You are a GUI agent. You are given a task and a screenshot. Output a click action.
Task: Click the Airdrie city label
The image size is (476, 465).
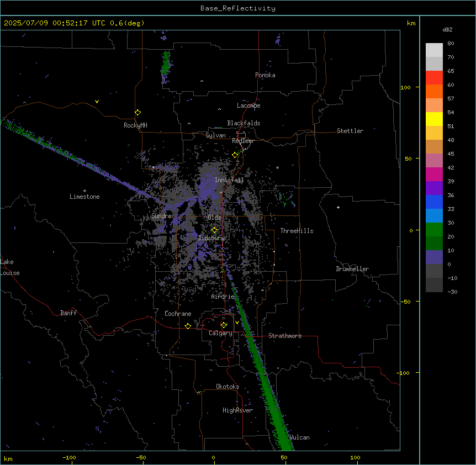(x=223, y=297)
